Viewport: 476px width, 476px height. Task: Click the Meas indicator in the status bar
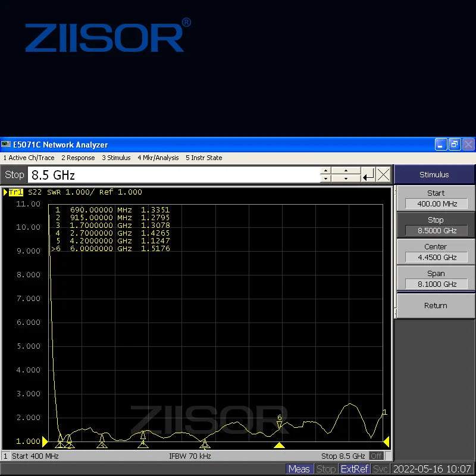(299, 469)
